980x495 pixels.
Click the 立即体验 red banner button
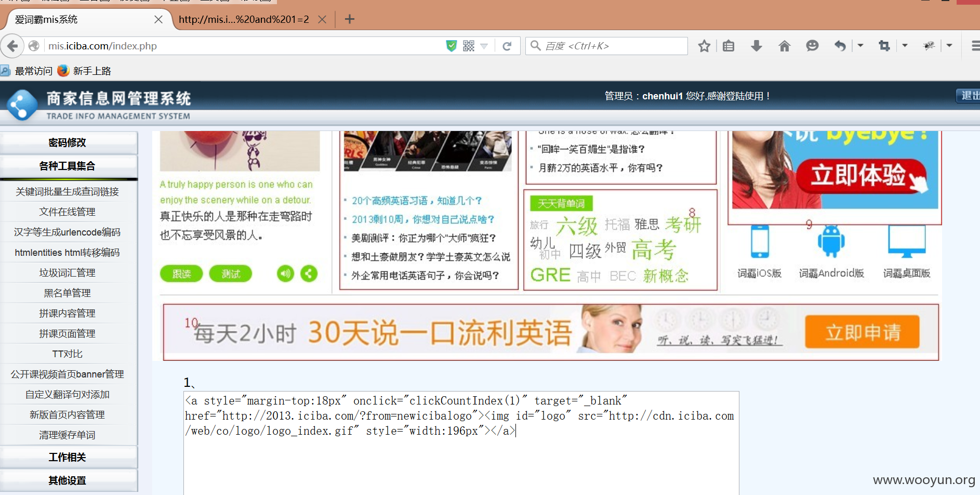(861, 175)
